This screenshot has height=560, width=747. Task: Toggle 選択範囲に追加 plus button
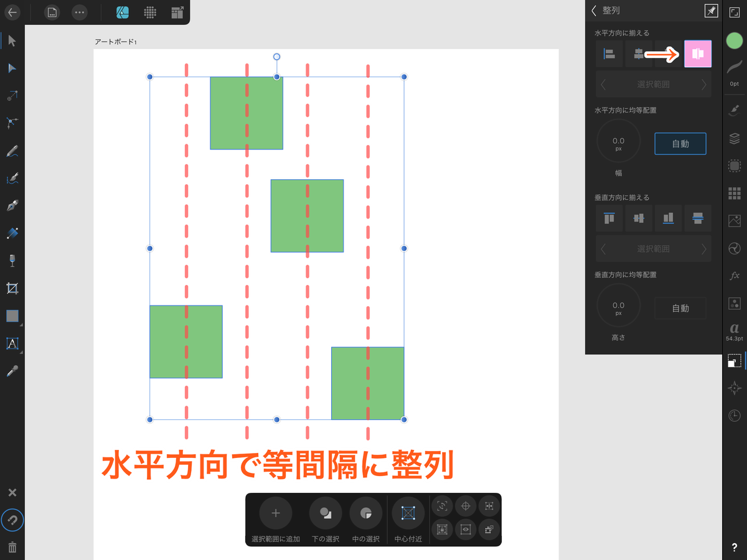pyautogui.click(x=276, y=513)
